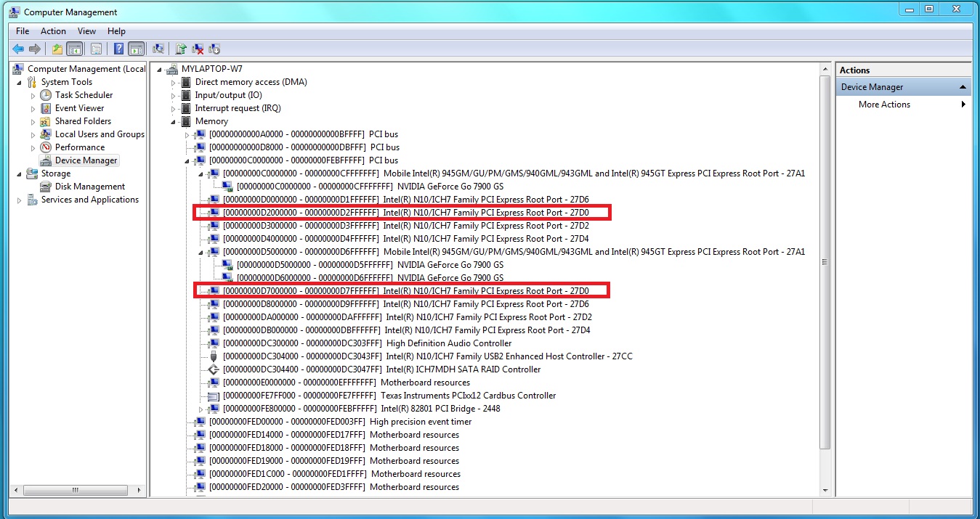Click Update Driver Software toolbar icon
The width and height of the screenshot is (980, 519).
tap(182, 49)
